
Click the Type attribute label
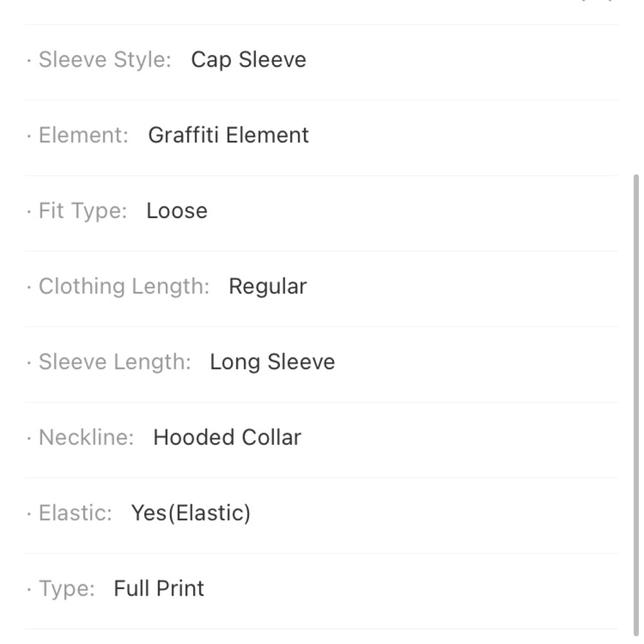point(66,589)
